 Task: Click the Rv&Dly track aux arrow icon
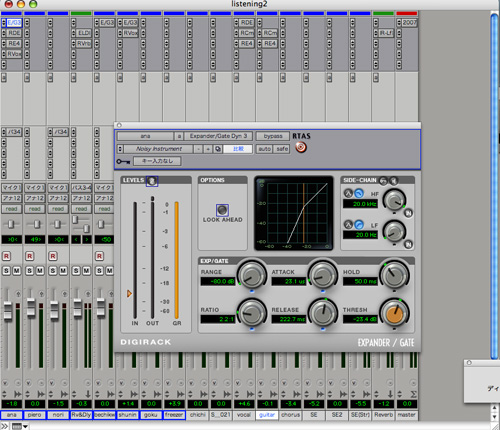click(88, 394)
